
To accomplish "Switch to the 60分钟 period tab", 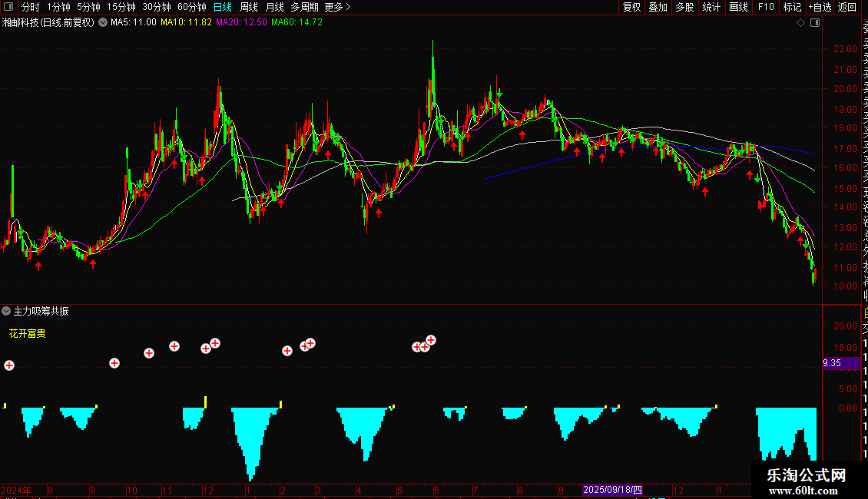I will pos(191,7).
